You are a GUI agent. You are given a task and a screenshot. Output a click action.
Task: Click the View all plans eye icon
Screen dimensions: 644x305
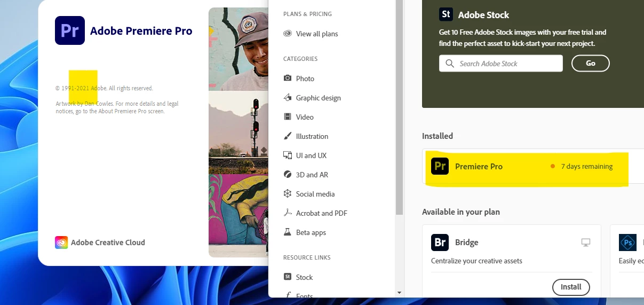(x=288, y=34)
